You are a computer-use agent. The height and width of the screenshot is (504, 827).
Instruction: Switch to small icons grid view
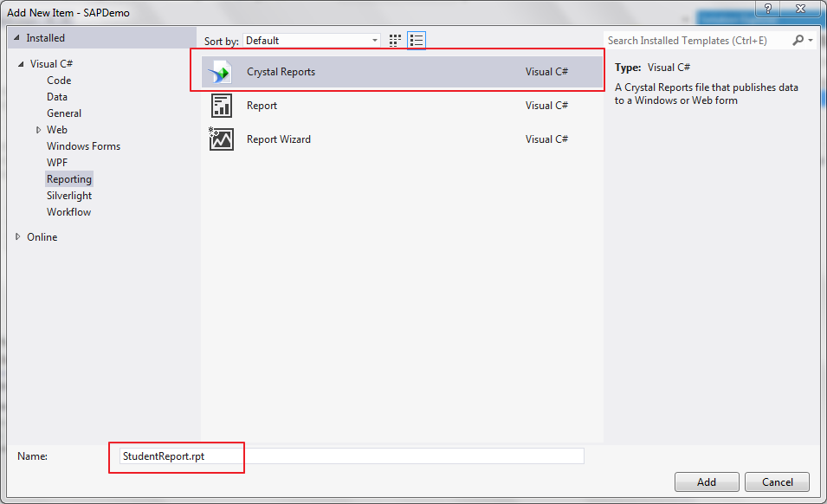pyautogui.click(x=395, y=41)
